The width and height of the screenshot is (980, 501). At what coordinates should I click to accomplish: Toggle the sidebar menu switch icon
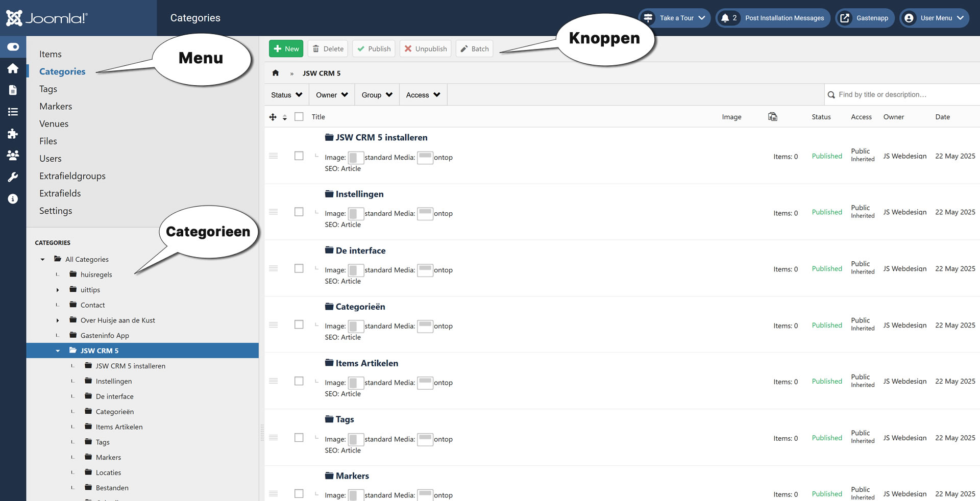click(13, 47)
